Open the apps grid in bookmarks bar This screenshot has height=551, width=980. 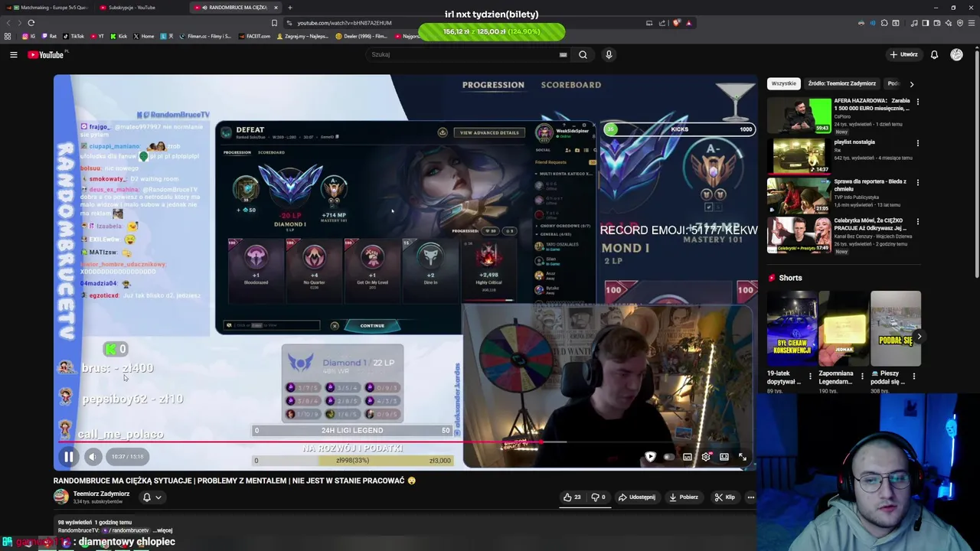[x=8, y=36]
